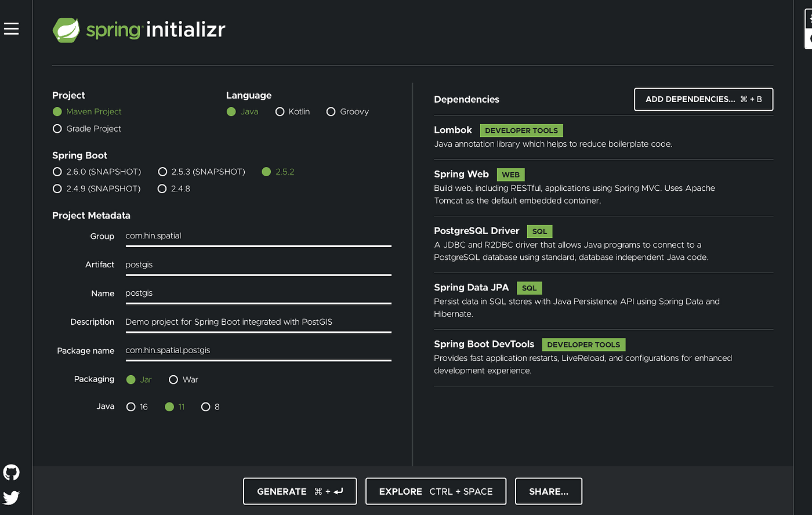The height and width of the screenshot is (515, 812).
Task: Click the Explore button
Action: (436, 491)
